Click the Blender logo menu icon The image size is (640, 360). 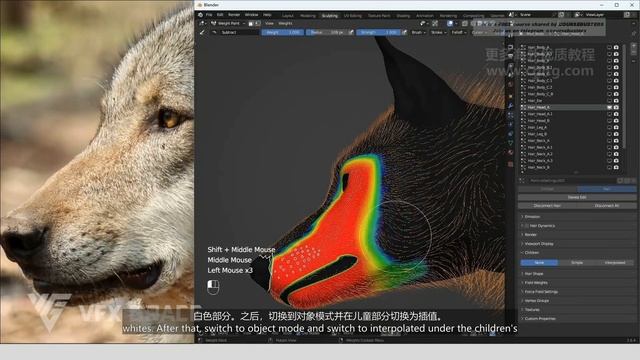pos(200,15)
